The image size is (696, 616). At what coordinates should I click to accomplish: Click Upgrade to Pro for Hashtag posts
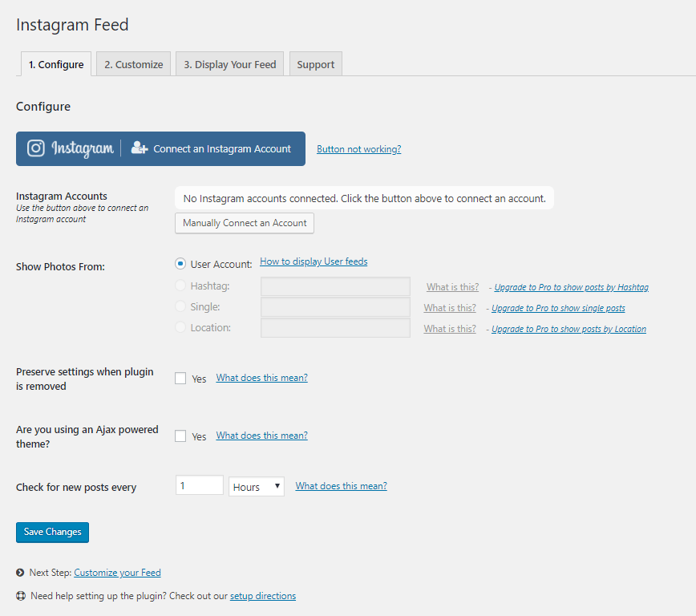click(571, 287)
